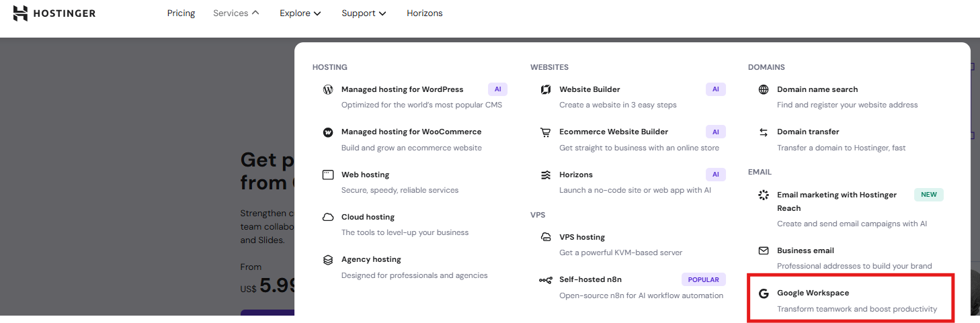Click "Build and grow an ecommerce website"
Viewport: 980px width, 323px height.
coord(411,148)
